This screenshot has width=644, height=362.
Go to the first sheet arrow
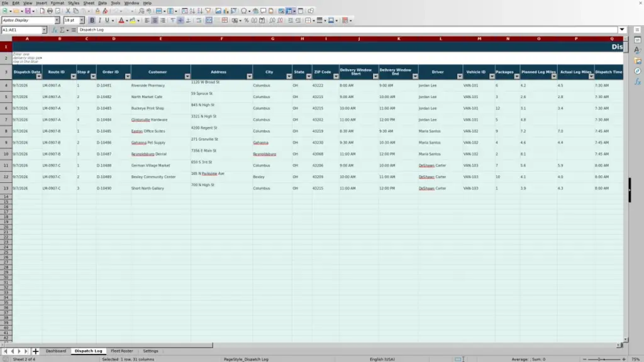pos(5,351)
